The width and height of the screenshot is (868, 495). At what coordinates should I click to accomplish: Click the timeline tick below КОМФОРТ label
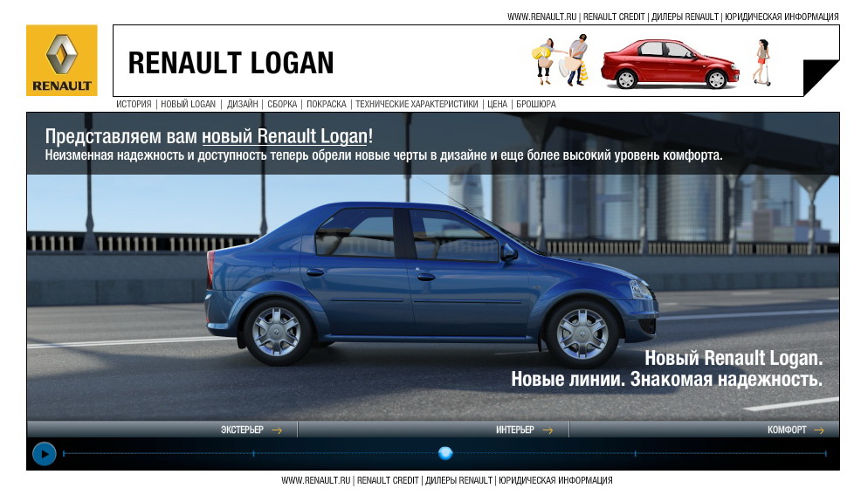(x=635, y=453)
